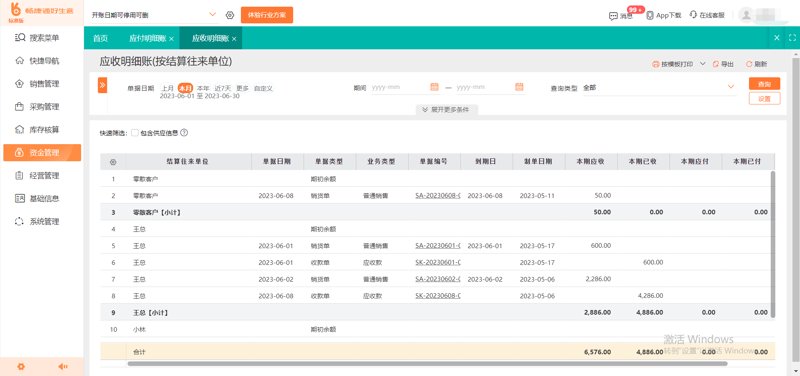Click the vertical scrollbar of the table
This screenshot has width=800, height=376.
click(772, 244)
